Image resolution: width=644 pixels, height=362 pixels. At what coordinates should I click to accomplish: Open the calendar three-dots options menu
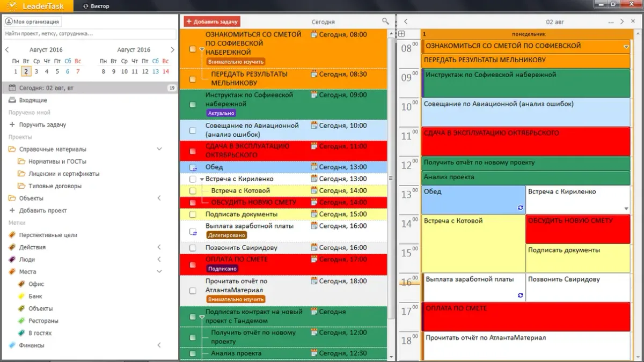click(x=611, y=22)
